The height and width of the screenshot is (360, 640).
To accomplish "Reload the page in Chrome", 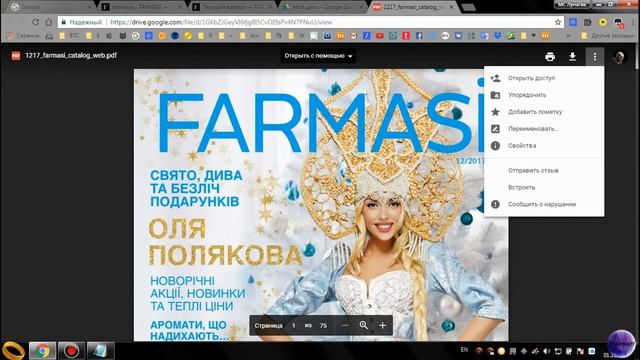I will [36, 22].
